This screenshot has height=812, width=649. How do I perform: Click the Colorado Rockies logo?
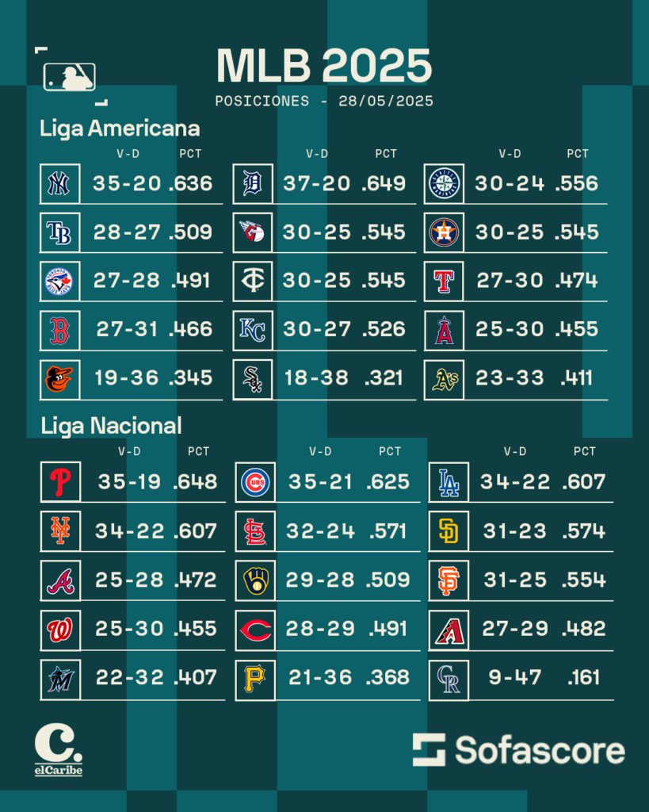(x=449, y=680)
